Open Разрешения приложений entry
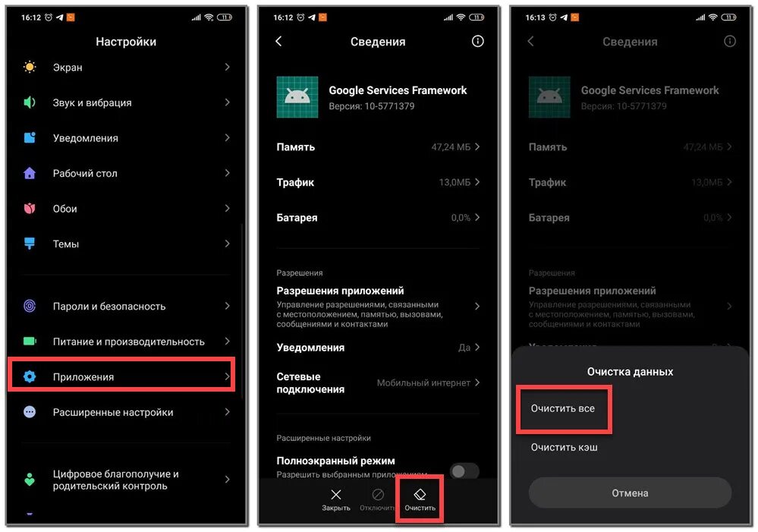758x532 pixels. point(378,306)
